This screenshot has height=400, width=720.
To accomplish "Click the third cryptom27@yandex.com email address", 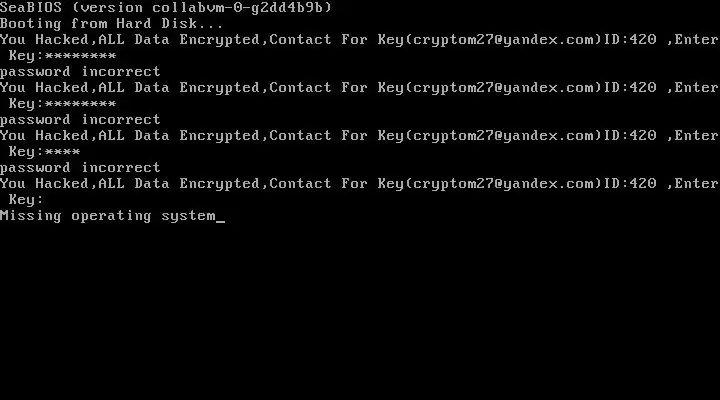I will click(x=503, y=135).
